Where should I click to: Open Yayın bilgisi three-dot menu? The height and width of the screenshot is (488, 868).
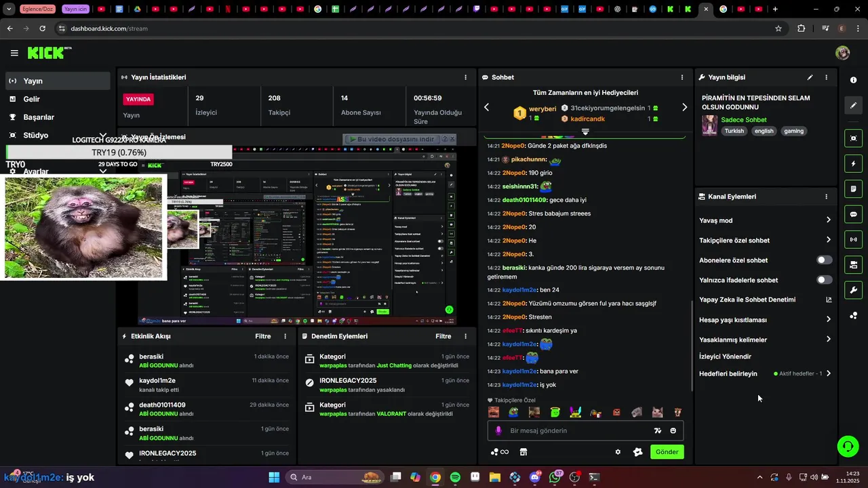tap(826, 77)
